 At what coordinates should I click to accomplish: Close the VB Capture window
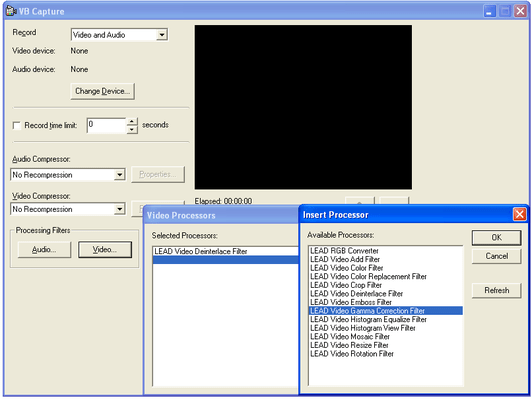click(x=520, y=11)
